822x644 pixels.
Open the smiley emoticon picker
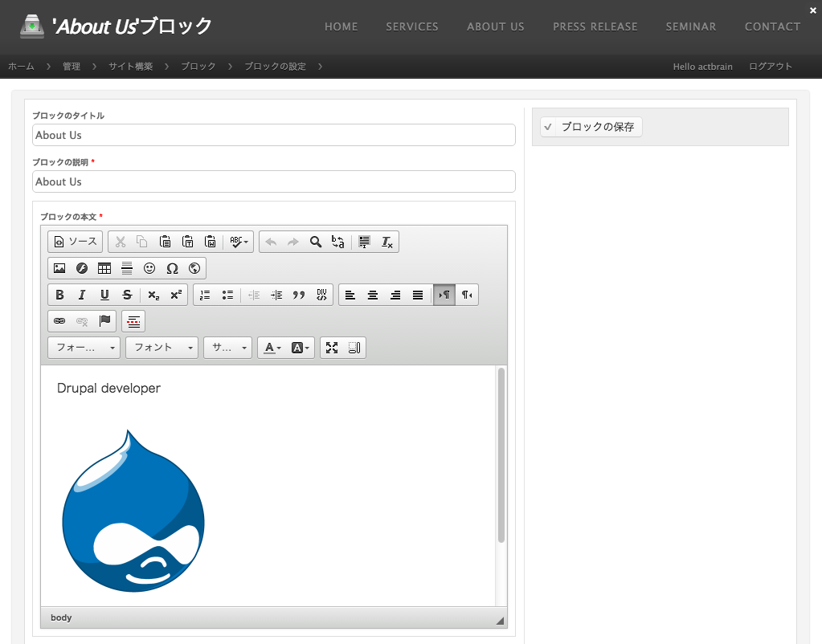coord(149,268)
